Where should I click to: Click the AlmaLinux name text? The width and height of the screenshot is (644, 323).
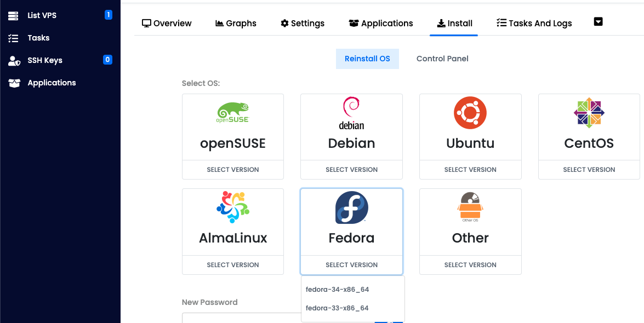point(233,238)
